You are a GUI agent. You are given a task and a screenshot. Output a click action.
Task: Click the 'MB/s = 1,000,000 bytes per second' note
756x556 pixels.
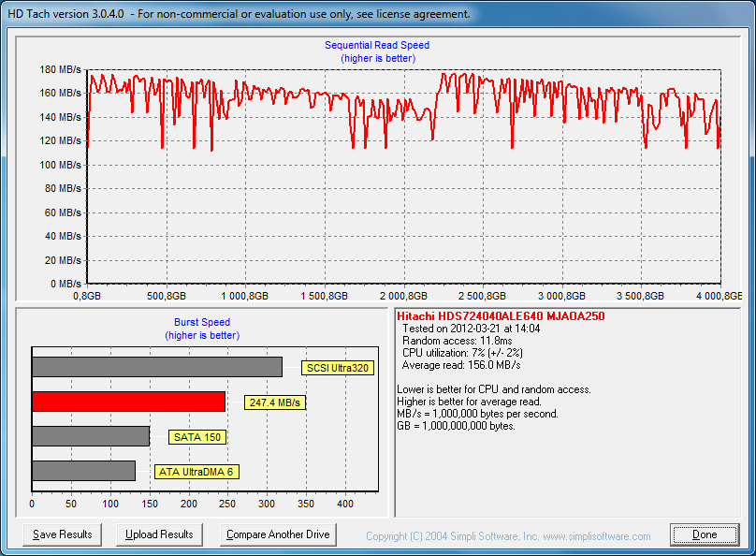[x=477, y=414]
